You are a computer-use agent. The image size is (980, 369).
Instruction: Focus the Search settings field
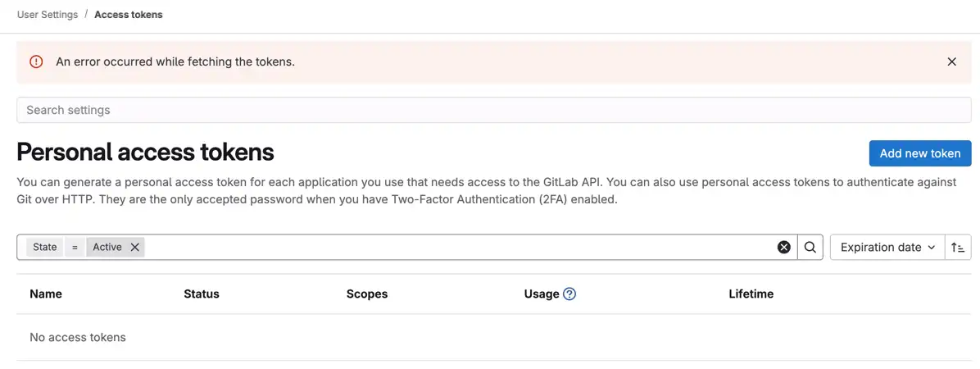[x=492, y=110]
